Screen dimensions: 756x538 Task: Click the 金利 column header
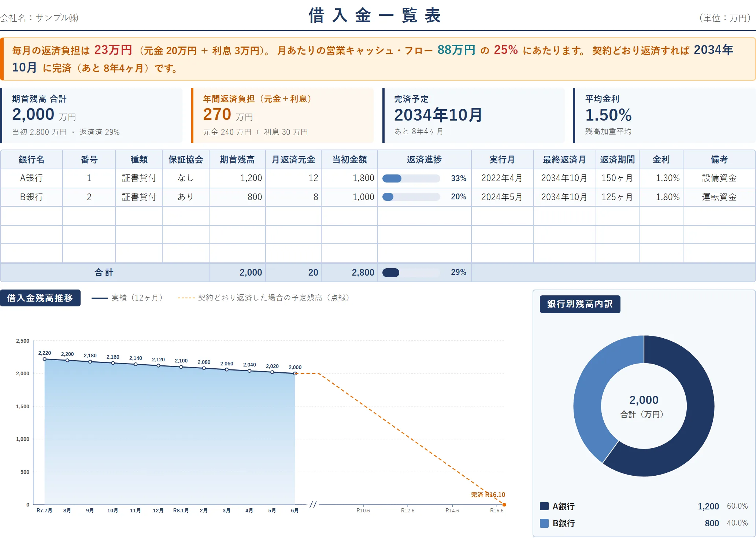click(x=661, y=159)
